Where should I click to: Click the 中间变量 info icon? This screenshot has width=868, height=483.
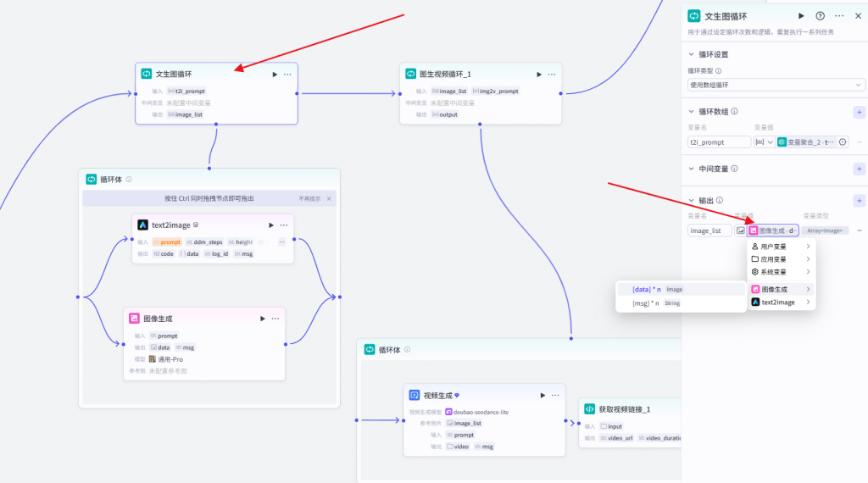(x=734, y=169)
